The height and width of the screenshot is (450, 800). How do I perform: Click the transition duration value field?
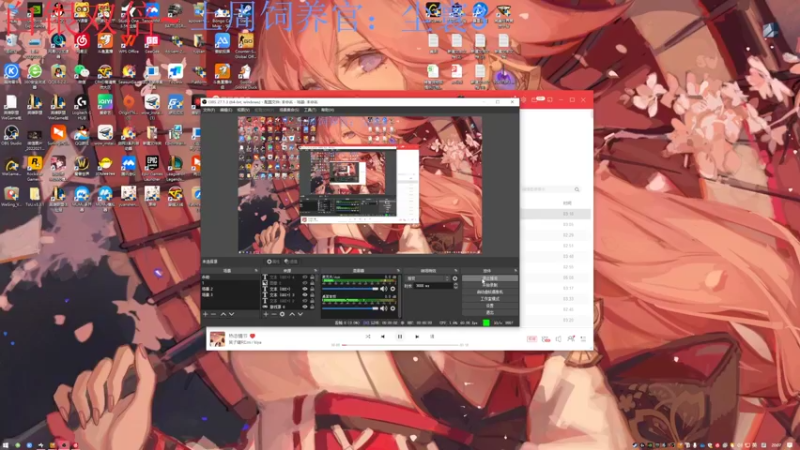[434, 286]
